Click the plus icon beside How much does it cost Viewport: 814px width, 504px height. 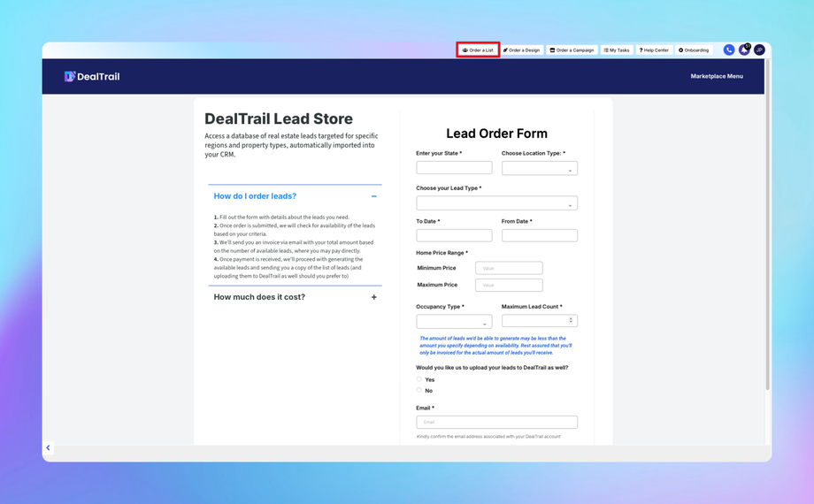coord(373,297)
